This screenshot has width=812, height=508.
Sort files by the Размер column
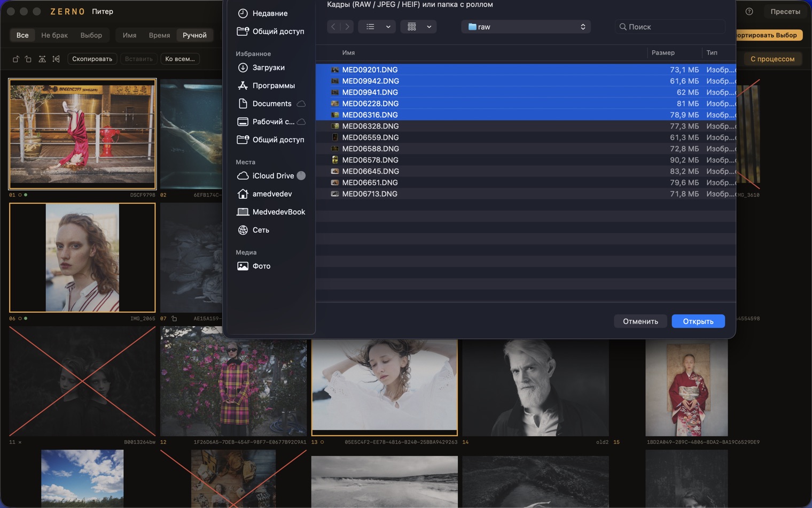[x=663, y=52]
